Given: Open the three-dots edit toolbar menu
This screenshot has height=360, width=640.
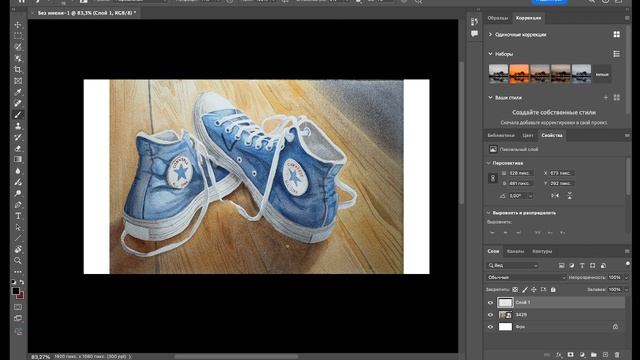Looking at the screenshot, I should point(18,271).
